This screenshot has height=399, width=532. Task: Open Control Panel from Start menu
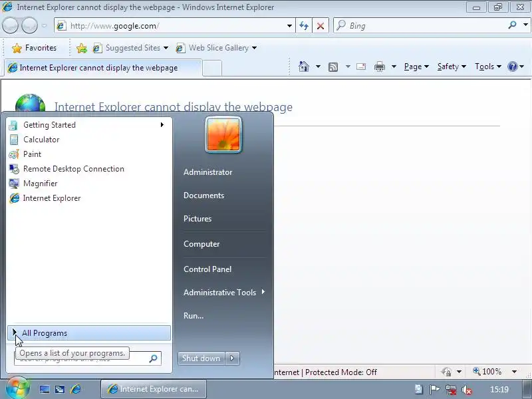click(x=207, y=269)
